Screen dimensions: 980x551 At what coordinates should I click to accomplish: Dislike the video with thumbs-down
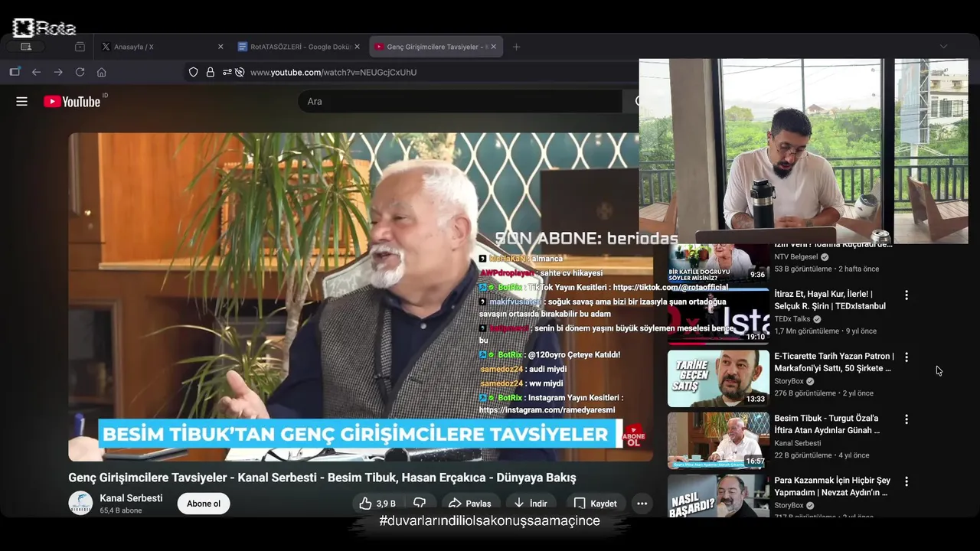click(x=420, y=503)
